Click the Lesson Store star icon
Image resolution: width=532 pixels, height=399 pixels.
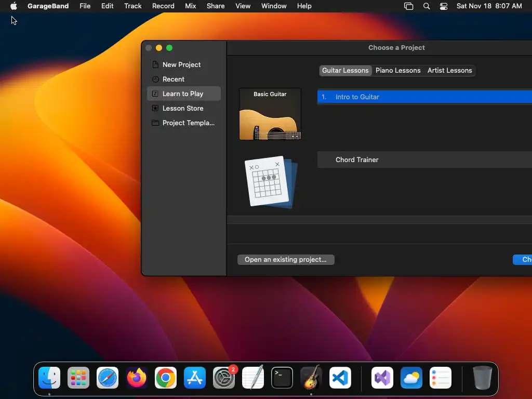tap(155, 108)
